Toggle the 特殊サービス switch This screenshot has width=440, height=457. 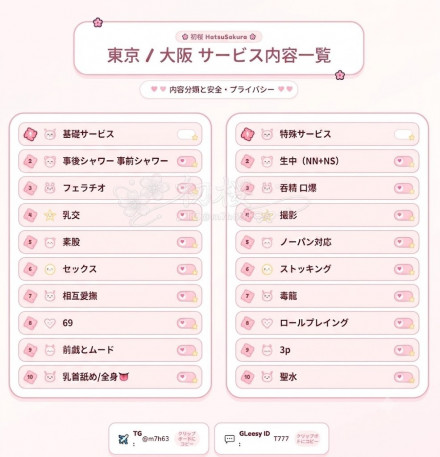[x=404, y=135]
